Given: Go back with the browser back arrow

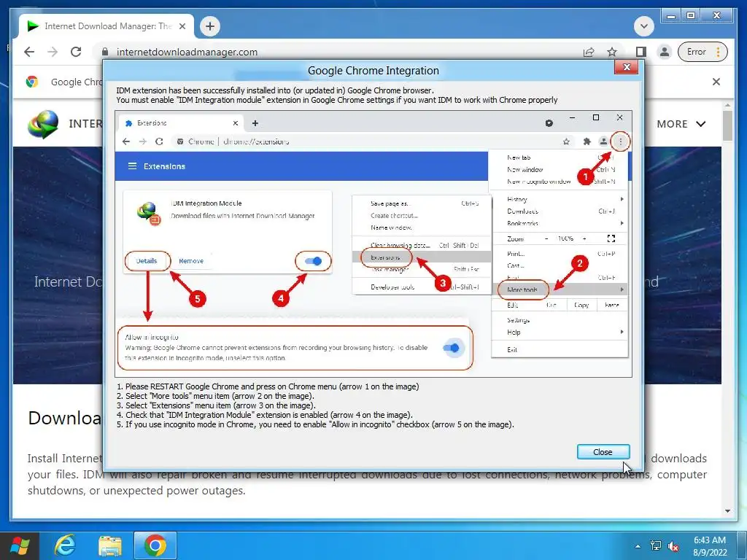Looking at the screenshot, I should [x=29, y=52].
